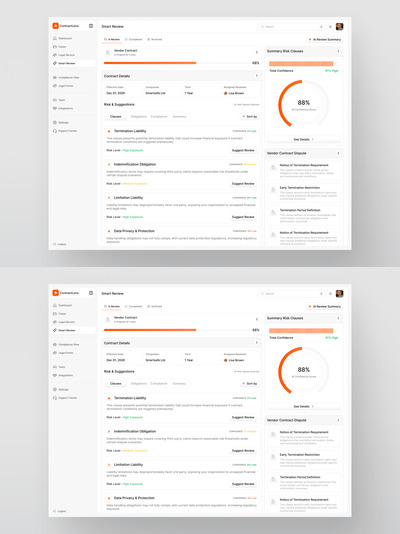Collapse the sidebar using the bottom mockup panel icon
This screenshot has width=400, height=534.
[91, 293]
